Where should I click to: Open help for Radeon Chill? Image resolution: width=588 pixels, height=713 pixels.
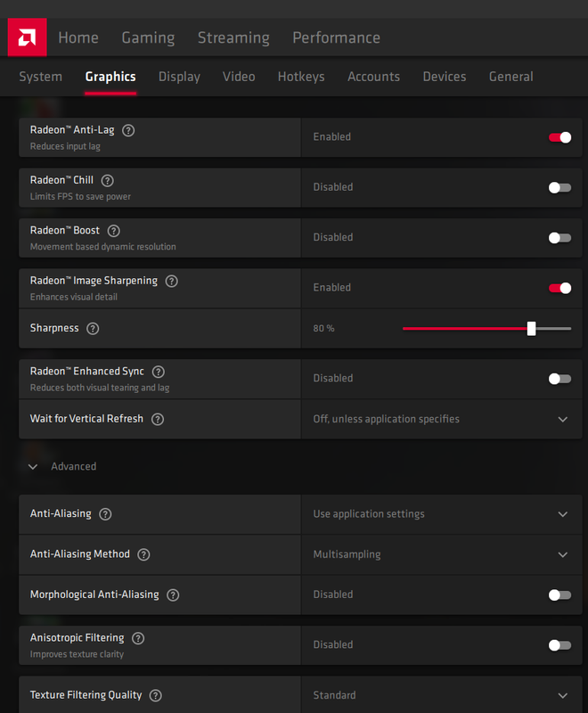(108, 181)
